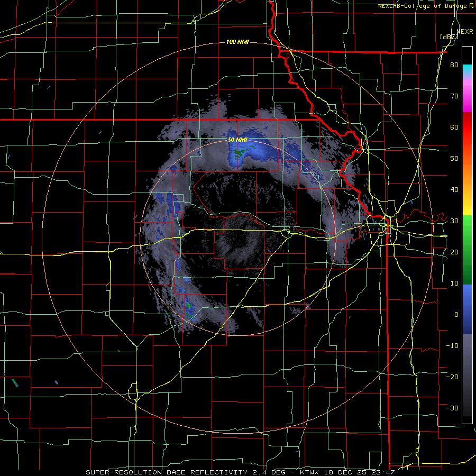Click the cyan top segment of the color bar
This screenshot has height=476, width=476.
pyautogui.click(x=467, y=69)
